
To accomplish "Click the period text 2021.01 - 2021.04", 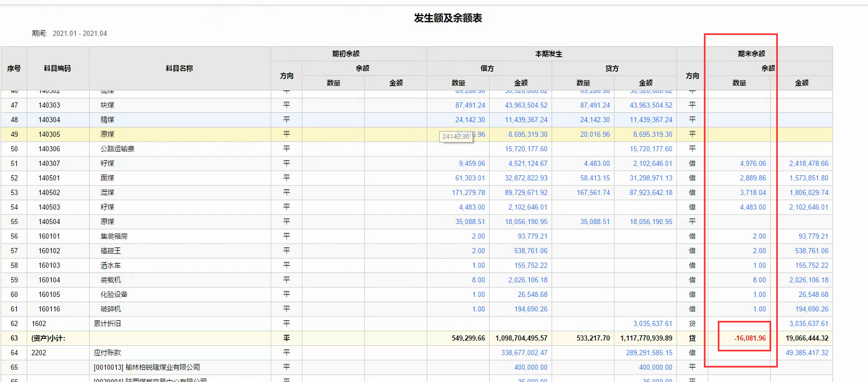I will [x=80, y=33].
